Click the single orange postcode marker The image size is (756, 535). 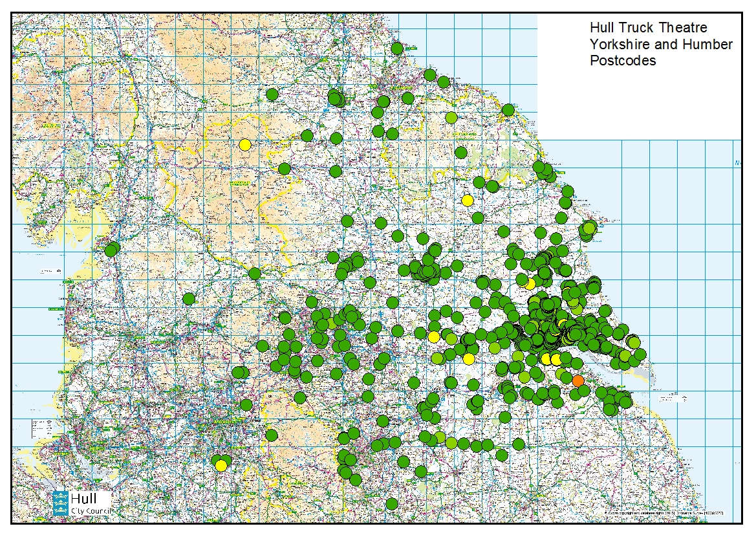click(x=578, y=380)
